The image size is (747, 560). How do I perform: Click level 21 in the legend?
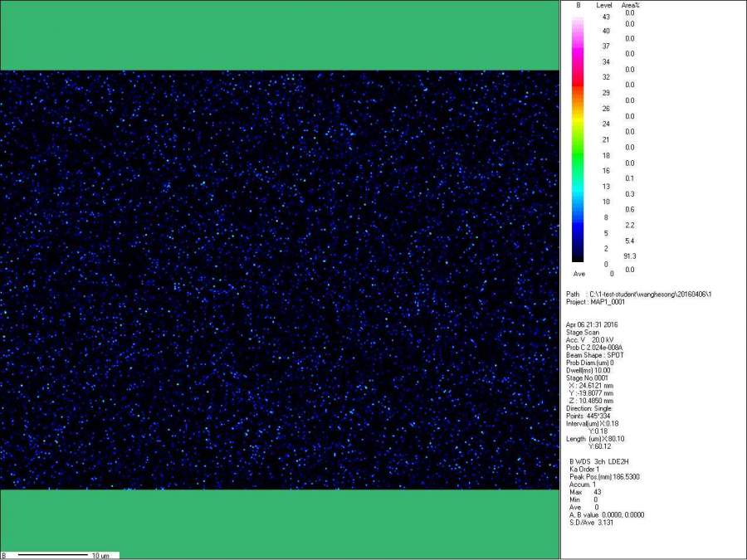606,140
